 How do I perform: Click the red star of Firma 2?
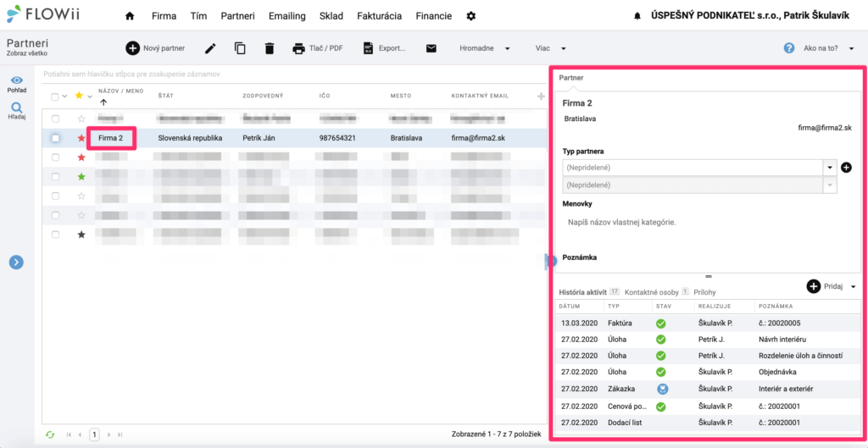point(81,138)
